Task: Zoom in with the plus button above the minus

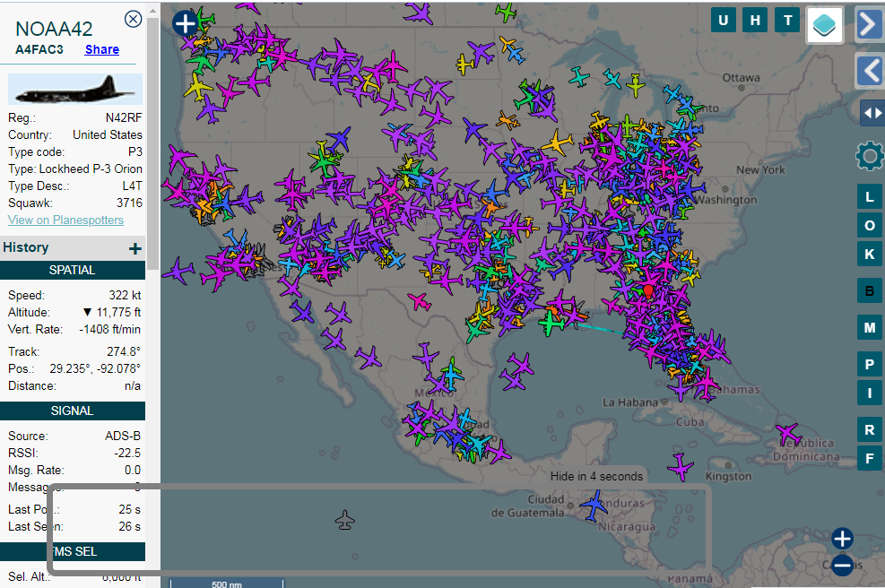Action: click(842, 539)
